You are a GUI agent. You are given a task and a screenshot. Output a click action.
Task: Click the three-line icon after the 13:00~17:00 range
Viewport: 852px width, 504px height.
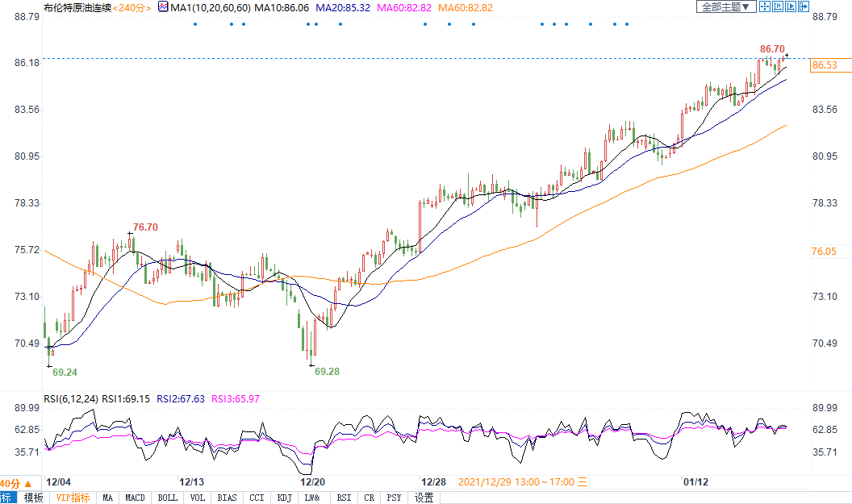click(x=583, y=481)
